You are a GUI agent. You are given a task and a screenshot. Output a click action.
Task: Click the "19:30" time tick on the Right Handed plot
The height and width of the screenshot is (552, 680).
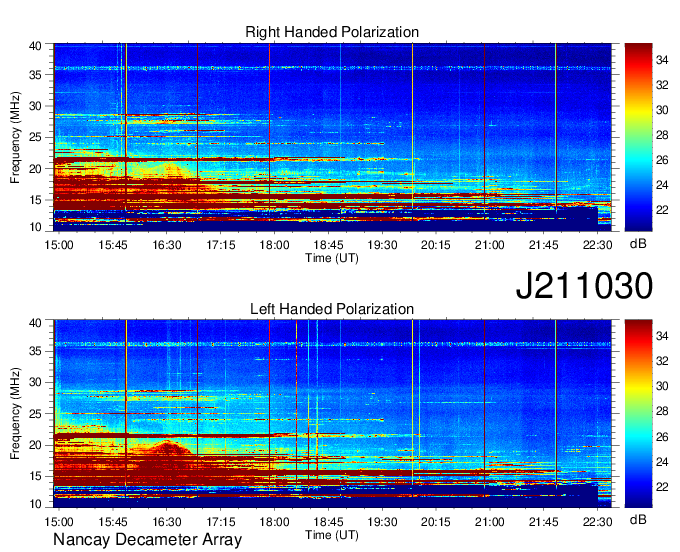click(382, 245)
